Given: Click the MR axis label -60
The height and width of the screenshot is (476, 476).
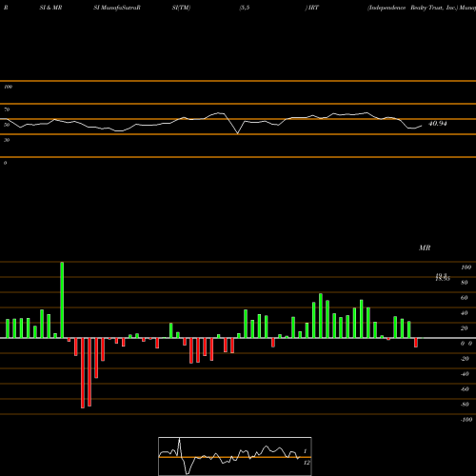Looking at the screenshot, I should 465,389.
